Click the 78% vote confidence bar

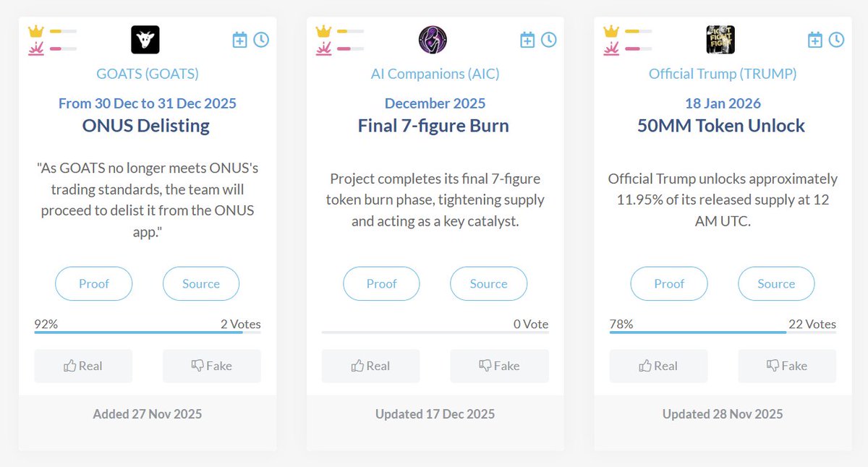pos(698,332)
